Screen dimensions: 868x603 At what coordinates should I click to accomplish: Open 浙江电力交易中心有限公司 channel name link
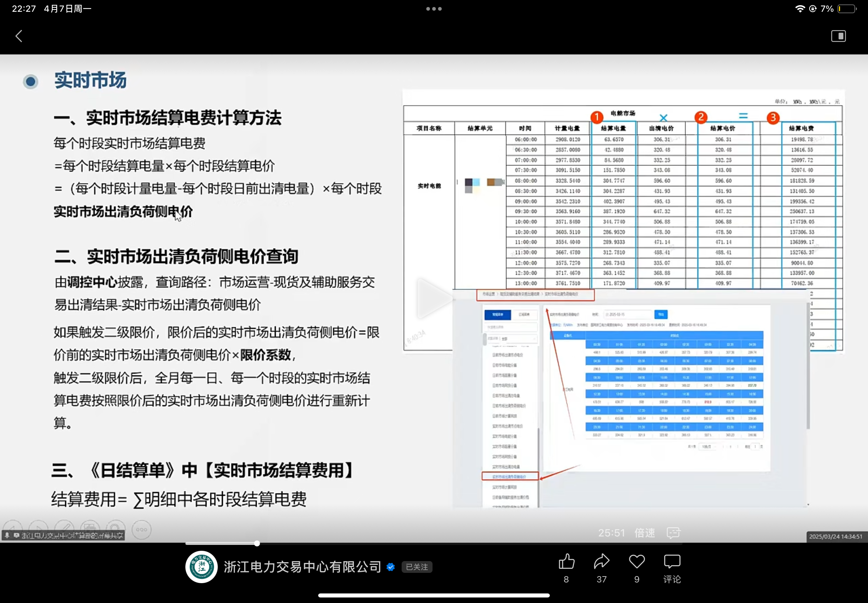302,567
